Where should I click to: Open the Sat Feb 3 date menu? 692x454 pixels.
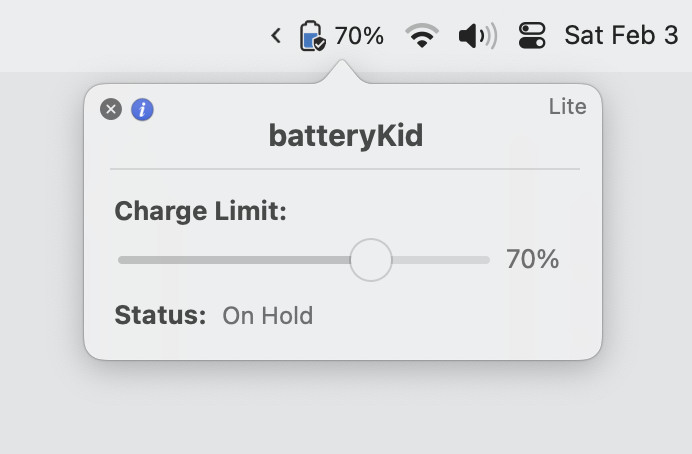pos(620,36)
